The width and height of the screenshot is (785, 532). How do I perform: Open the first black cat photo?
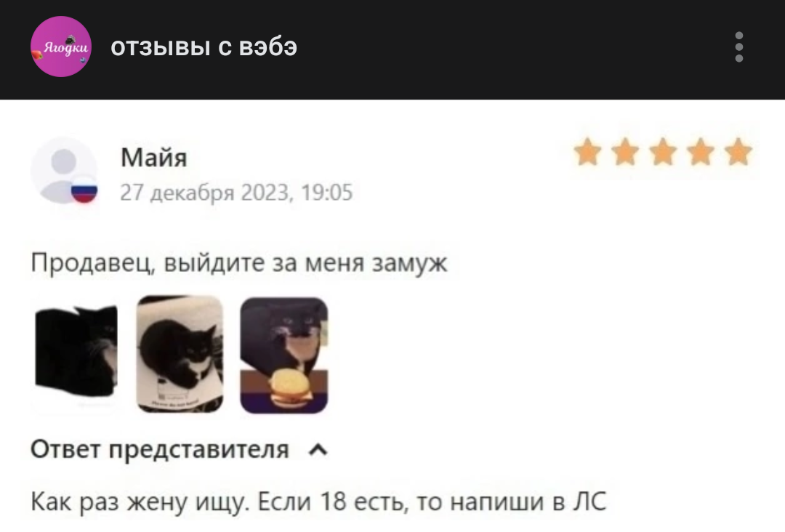point(76,355)
